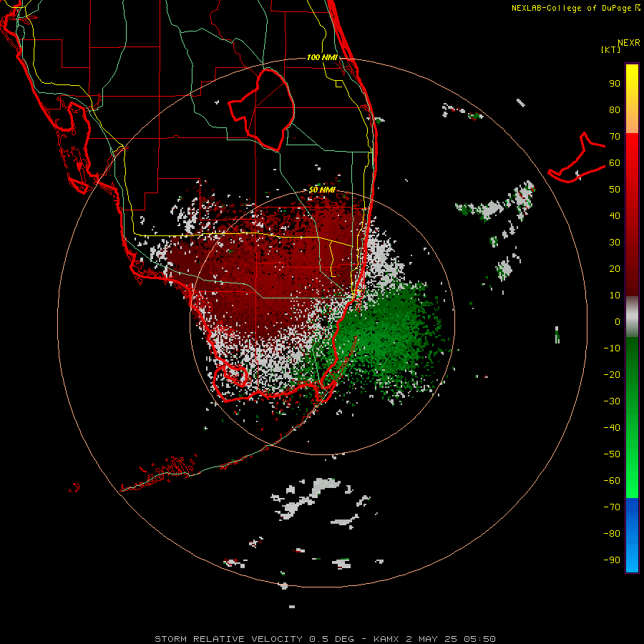Image resolution: width=644 pixels, height=644 pixels.
Task: Click the "50 NMI" range ring label
Action: (322, 190)
